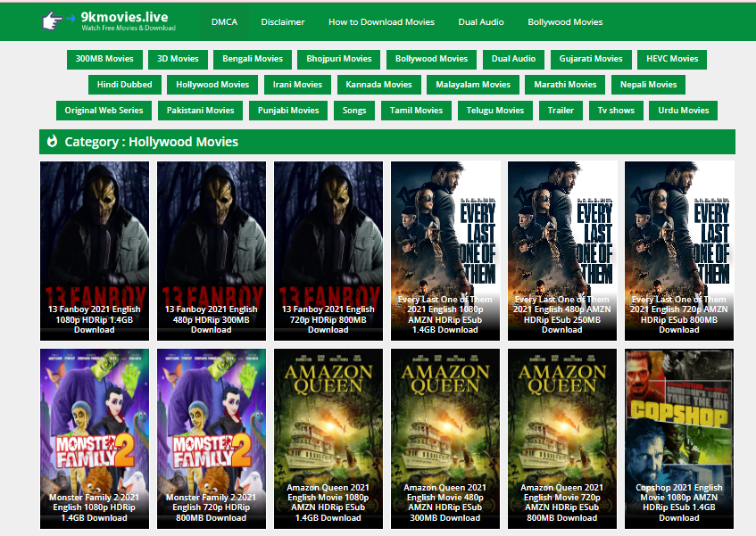Open Bollywood Movies in top navigation

click(565, 22)
